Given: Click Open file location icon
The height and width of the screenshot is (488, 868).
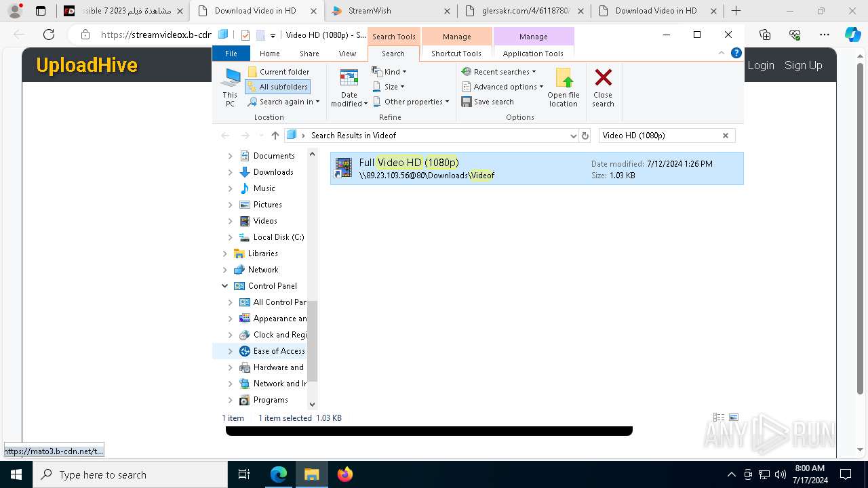Looking at the screenshot, I should (x=564, y=87).
